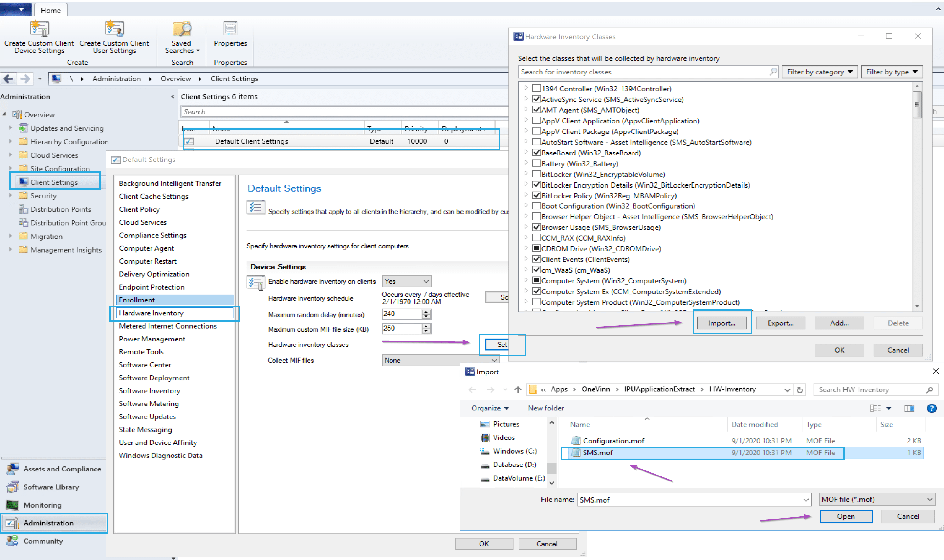Select the Home ribbon tab

tap(51, 10)
